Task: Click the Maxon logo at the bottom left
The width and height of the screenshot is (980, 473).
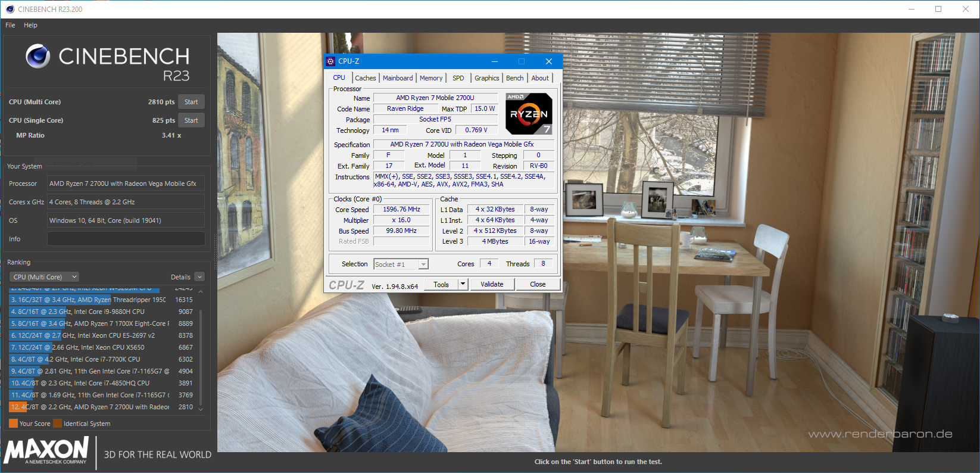Action: [x=46, y=451]
